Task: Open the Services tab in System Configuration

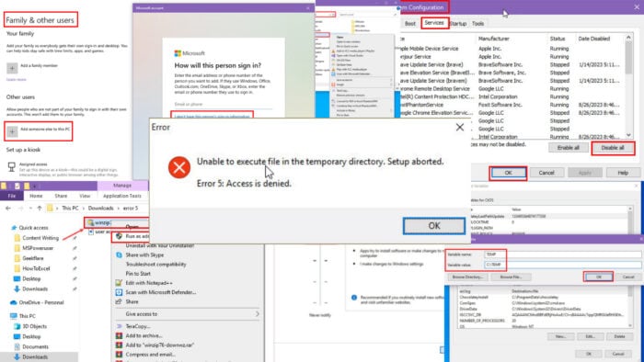Action: tap(434, 23)
